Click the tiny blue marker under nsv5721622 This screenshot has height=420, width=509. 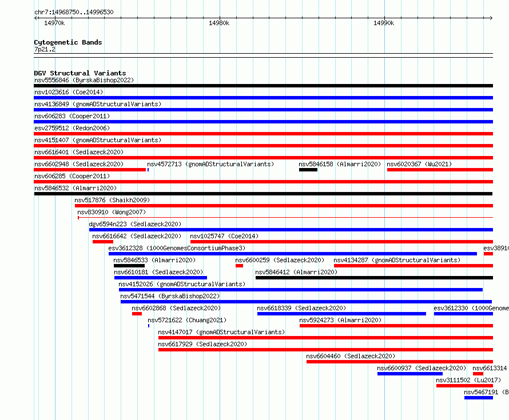tap(149, 326)
